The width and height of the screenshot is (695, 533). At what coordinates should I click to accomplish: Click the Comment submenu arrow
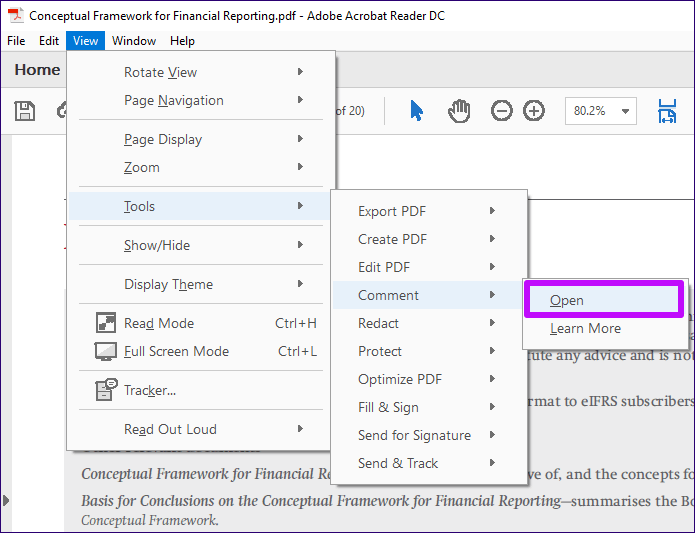pyautogui.click(x=492, y=295)
